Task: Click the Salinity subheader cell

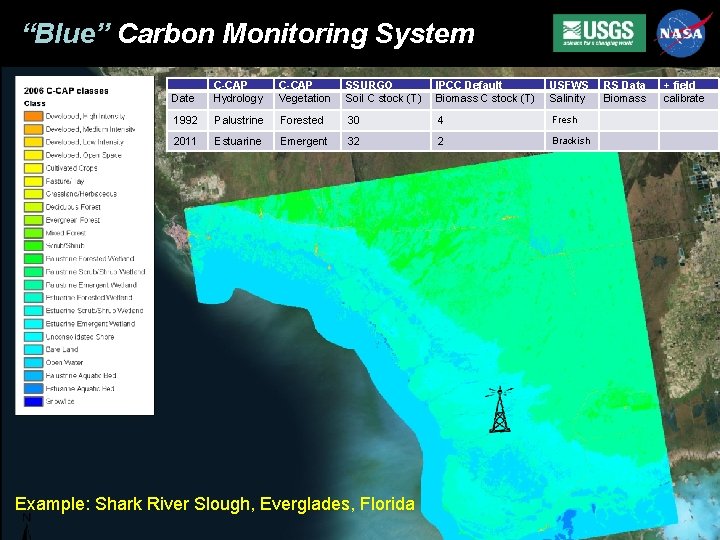Action: [572, 99]
